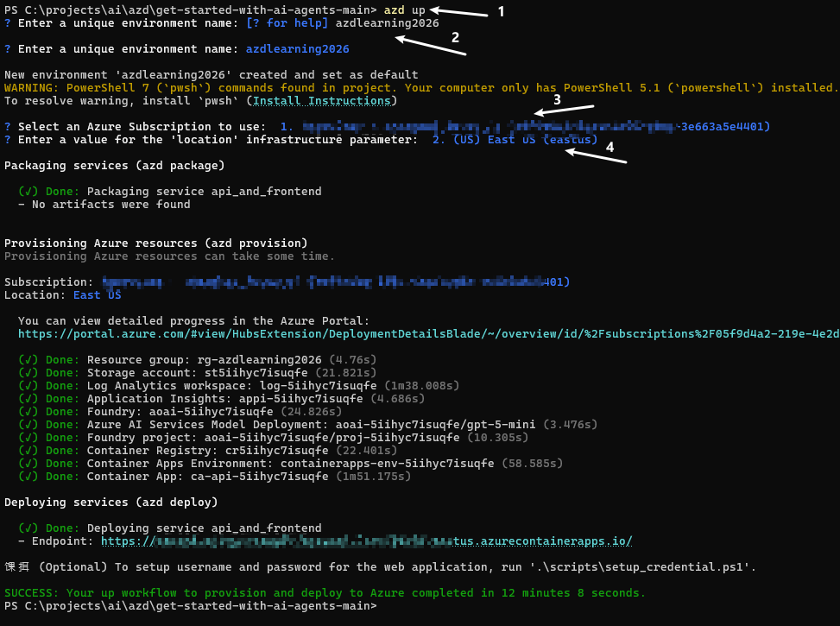Click 'Provisioning Azure resources can take some time' line
Screen dimensions: 840x626
pyautogui.click(x=169, y=256)
